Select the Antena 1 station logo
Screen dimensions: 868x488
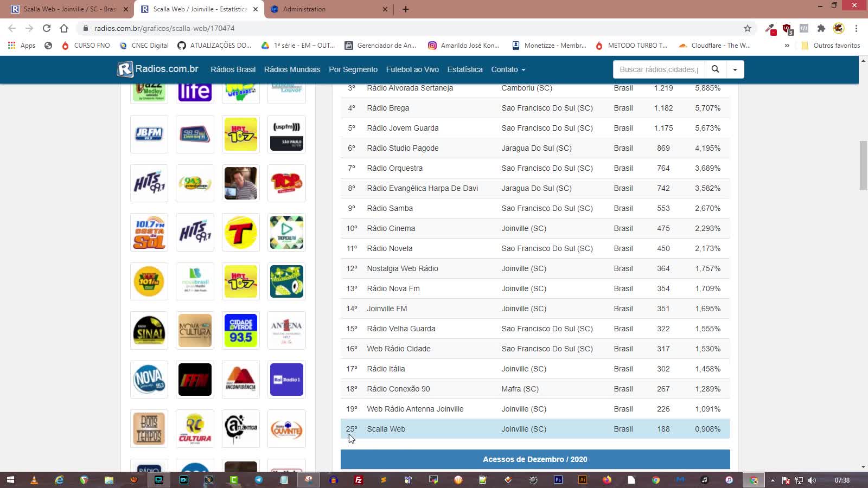[286, 331]
